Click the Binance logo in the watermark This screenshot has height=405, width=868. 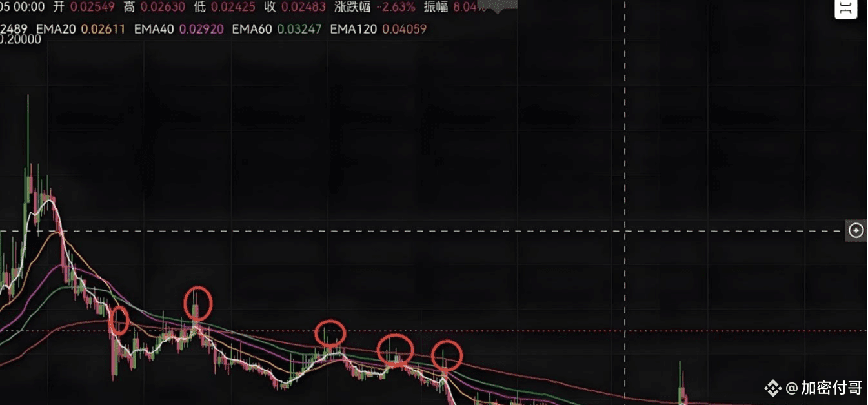pyautogui.click(x=772, y=388)
